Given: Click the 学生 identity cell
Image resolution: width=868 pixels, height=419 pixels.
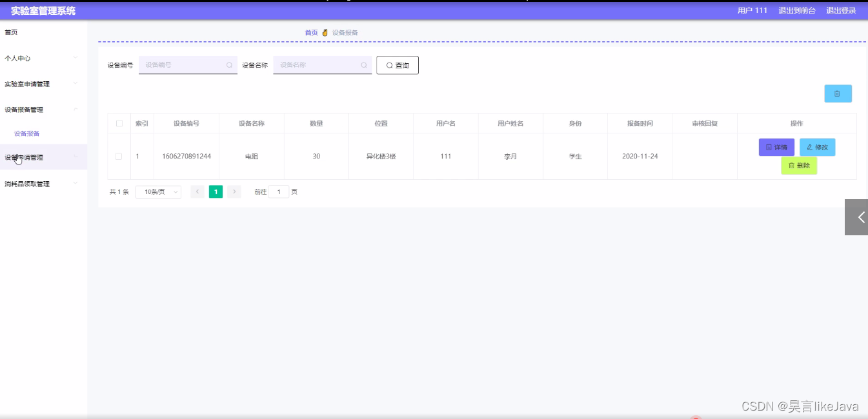Looking at the screenshot, I should (575, 157).
